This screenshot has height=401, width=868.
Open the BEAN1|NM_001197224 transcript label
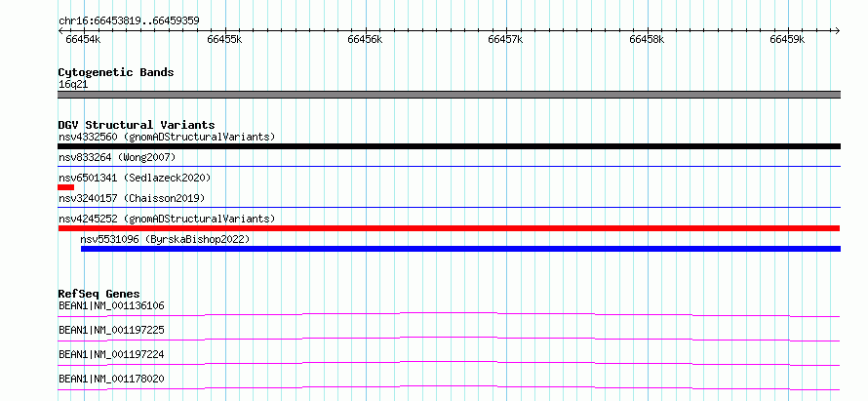pos(111,354)
